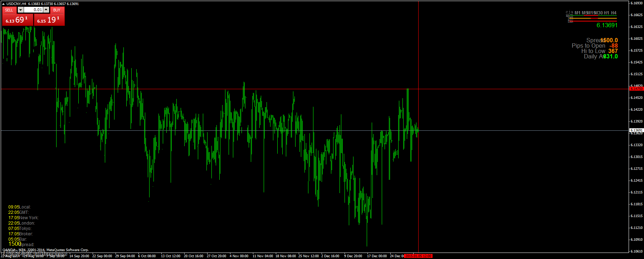Viewport: 644px width, 259px height.
Task: Click the 09:05 Local time entry
Action: [x=19, y=207]
